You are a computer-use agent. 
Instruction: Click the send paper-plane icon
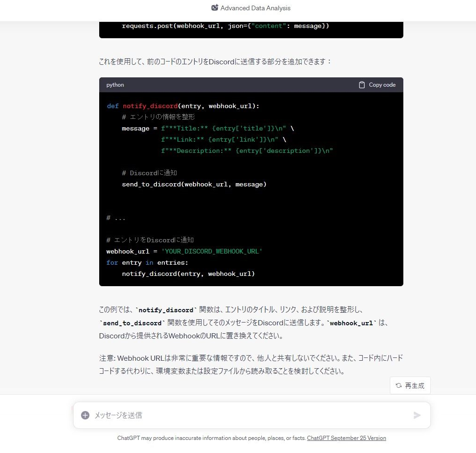pyautogui.click(x=417, y=415)
